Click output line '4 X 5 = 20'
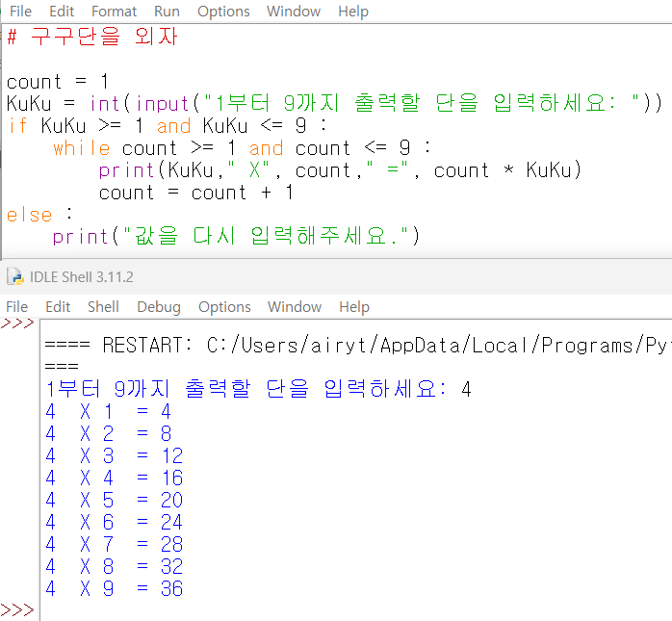The height and width of the screenshot is (621, 672). (114, 500)
